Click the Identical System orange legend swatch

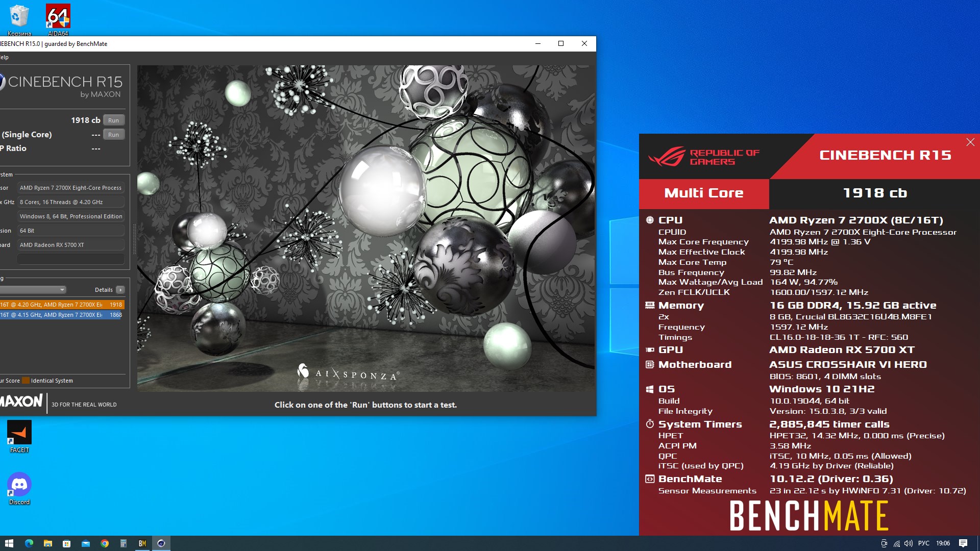[26, 381]
